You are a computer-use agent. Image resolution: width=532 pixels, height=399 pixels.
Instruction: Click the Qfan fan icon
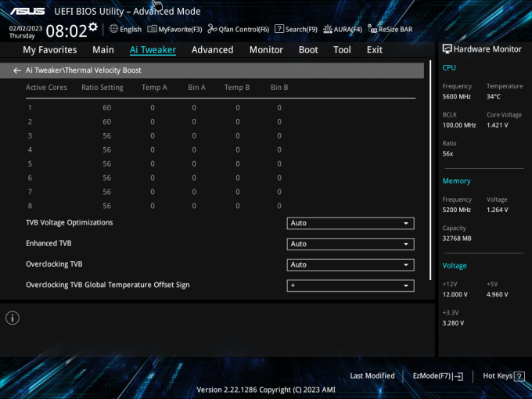[x=212, y=29]
